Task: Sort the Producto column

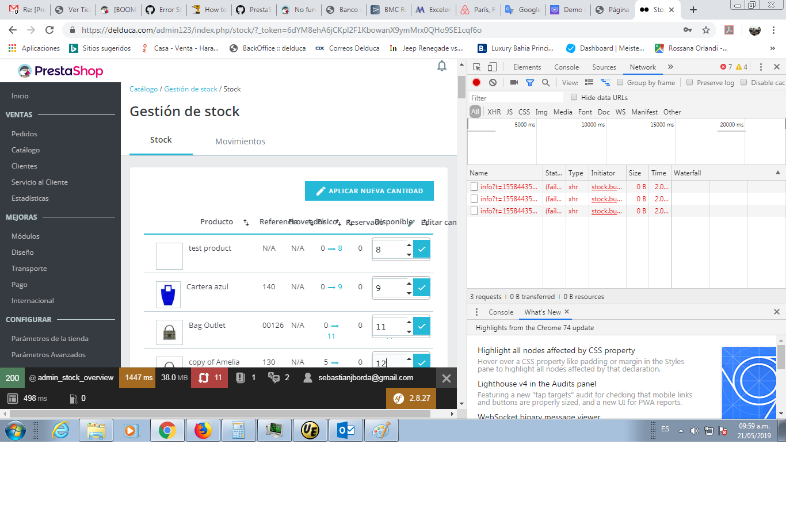Action: (246, 222)
